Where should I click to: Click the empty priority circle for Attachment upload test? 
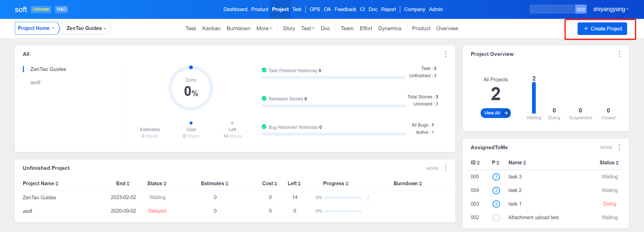(x=496, y=218)
